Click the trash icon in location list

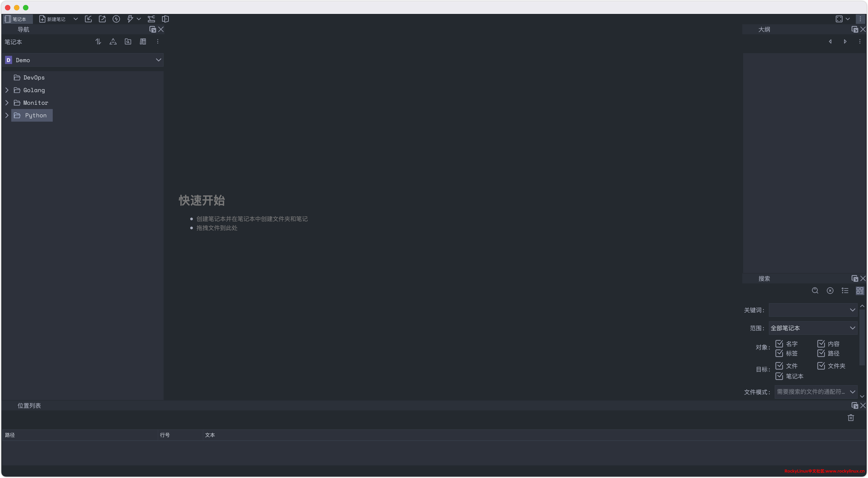pos(851,418)
